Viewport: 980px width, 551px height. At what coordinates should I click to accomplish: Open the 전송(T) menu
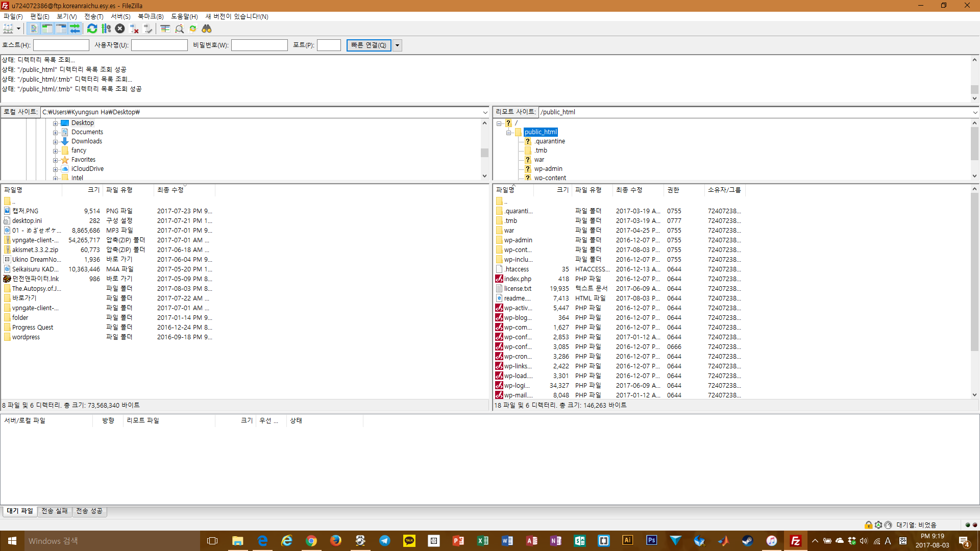(94, 16)
